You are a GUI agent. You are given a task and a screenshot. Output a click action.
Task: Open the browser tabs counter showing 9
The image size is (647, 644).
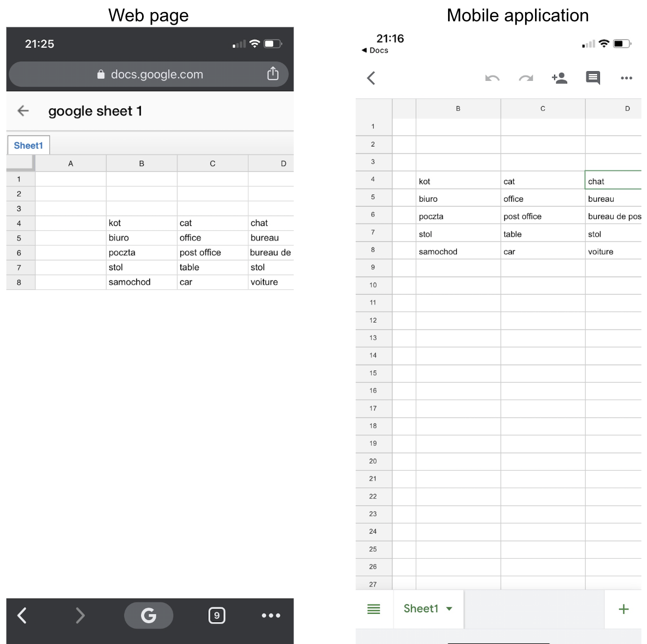(216, 616)
